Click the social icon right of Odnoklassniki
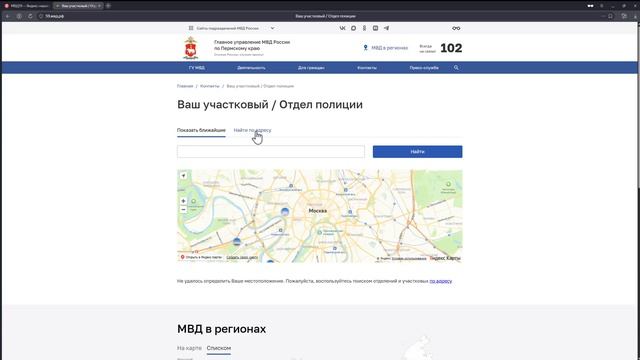The image size is (640, 360). (375, 28)
